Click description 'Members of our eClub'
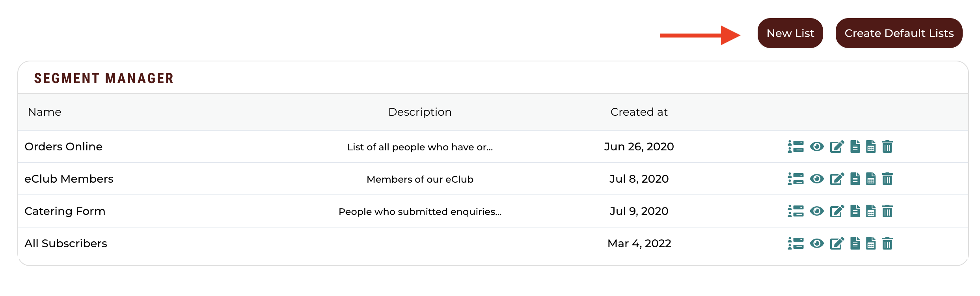The height and width of the screenshot is (296, 980). pos(420,179)
